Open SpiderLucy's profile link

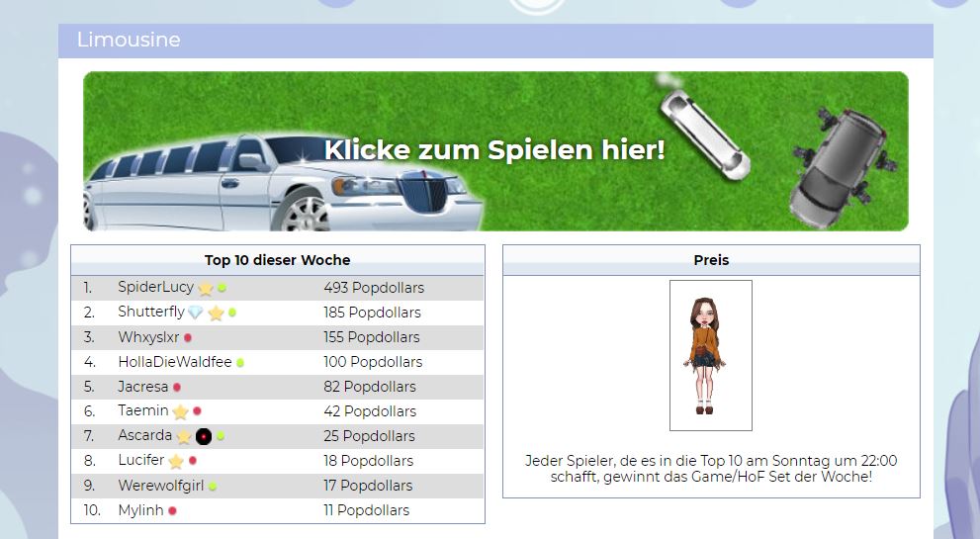(x=155, y=287)
